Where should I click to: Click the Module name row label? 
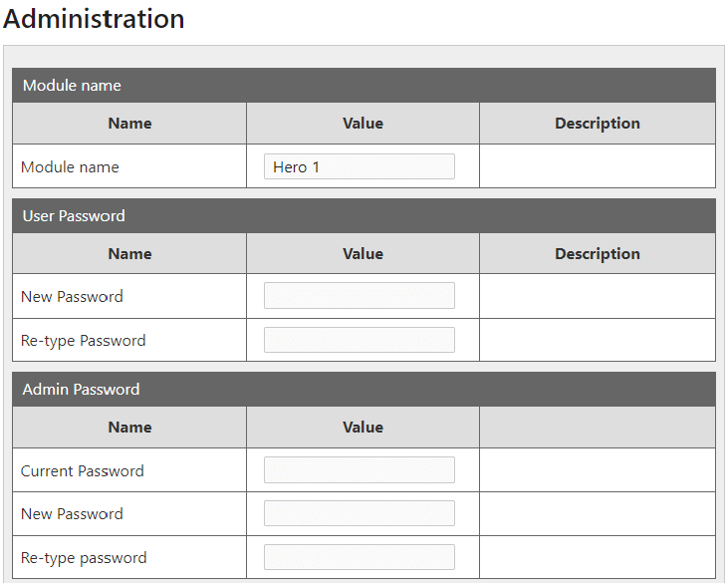tap(70, 167)
